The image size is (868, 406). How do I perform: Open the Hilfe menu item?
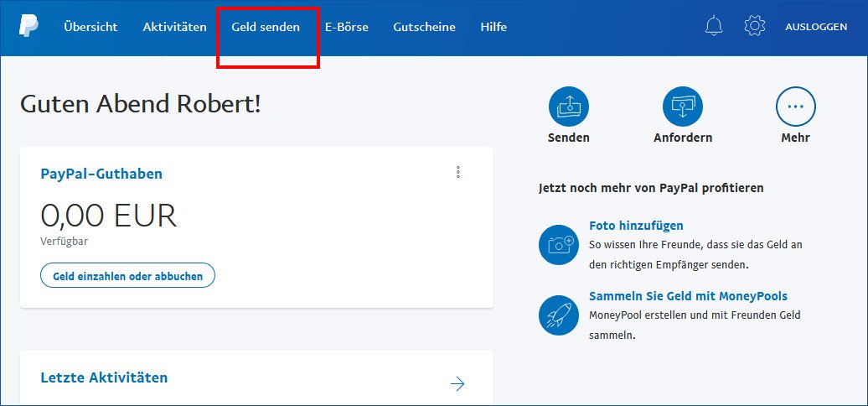[x=493, y=27]
